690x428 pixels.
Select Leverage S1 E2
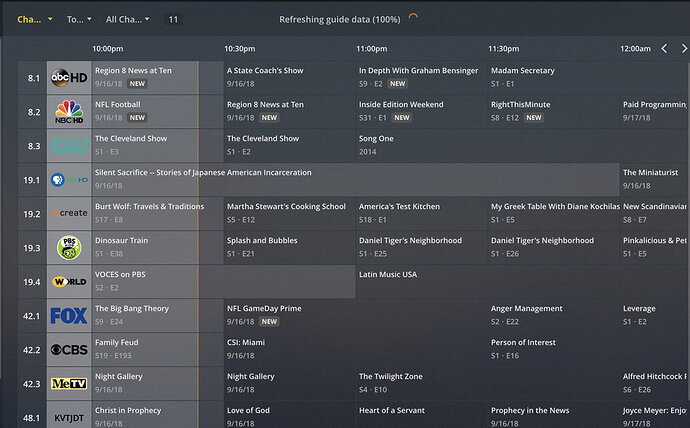[x=655, y=316]
